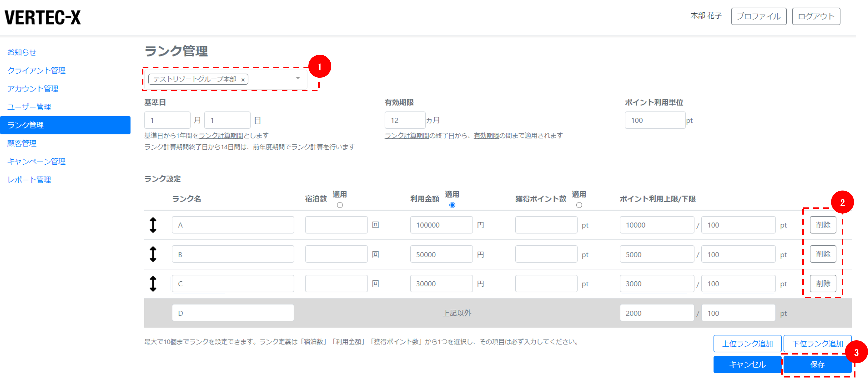
Task: Grab the reorder arrow for rank A
Action: point(153,225)
